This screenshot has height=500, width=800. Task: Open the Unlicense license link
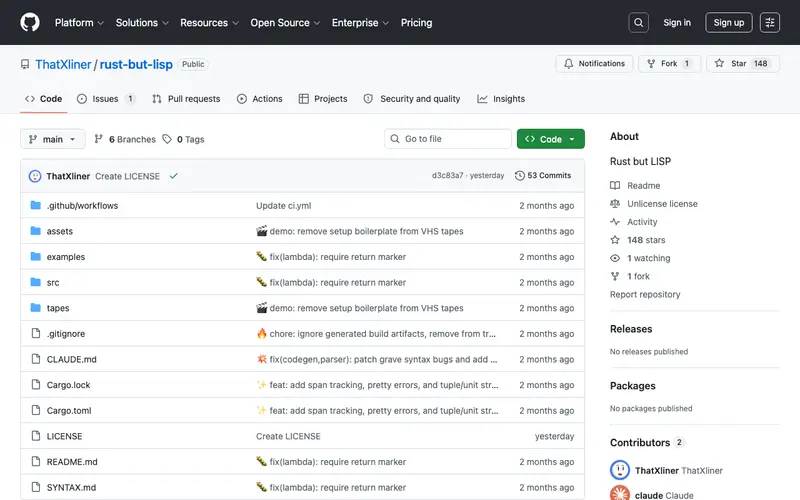pyautogui.click(x=662, y=204)
